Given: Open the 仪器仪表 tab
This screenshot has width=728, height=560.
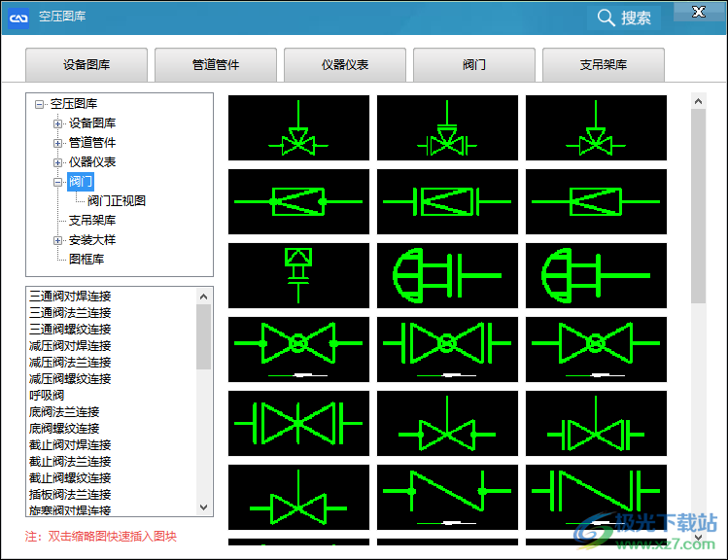Looking at the screenshot, I should click(345, 64).
